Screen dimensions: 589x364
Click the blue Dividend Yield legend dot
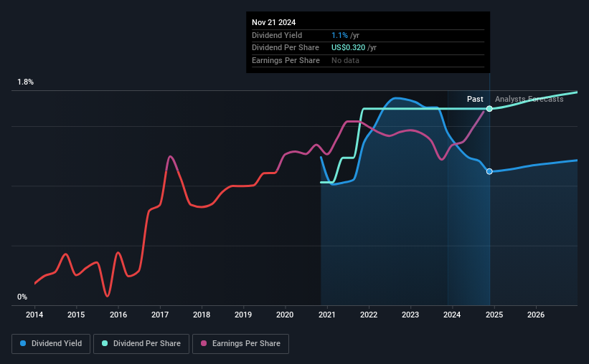point(23,343)
